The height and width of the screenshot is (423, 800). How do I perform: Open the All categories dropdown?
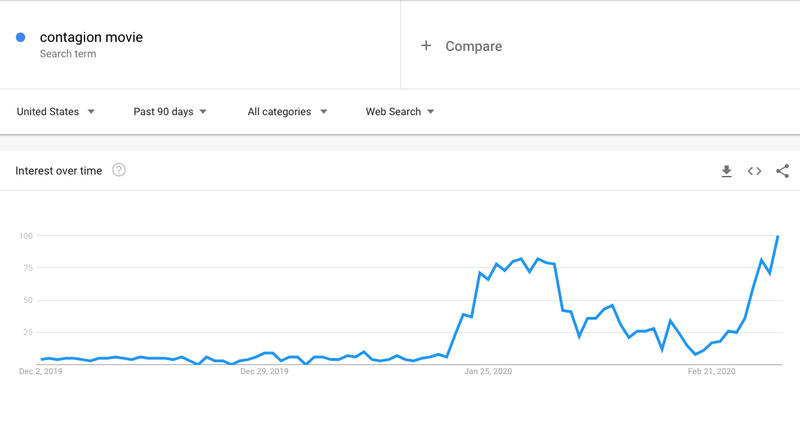[287, 112]
